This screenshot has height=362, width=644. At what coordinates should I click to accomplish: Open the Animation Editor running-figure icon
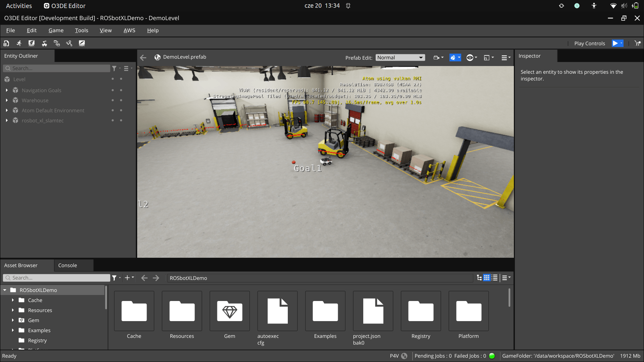pyautogui.click(x=19, y=43)
